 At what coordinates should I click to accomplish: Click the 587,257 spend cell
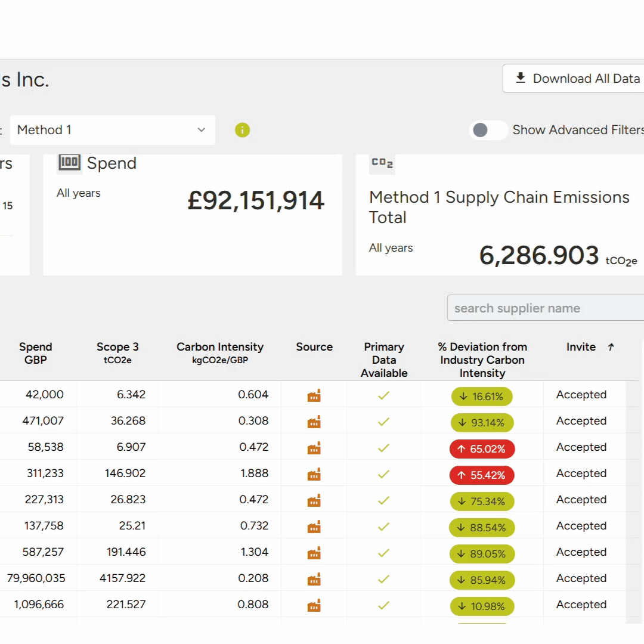[x=43, y=552]
